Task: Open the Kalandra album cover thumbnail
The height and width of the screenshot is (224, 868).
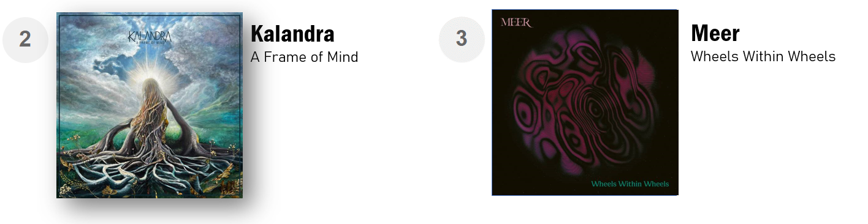Action: click(150, 105)
